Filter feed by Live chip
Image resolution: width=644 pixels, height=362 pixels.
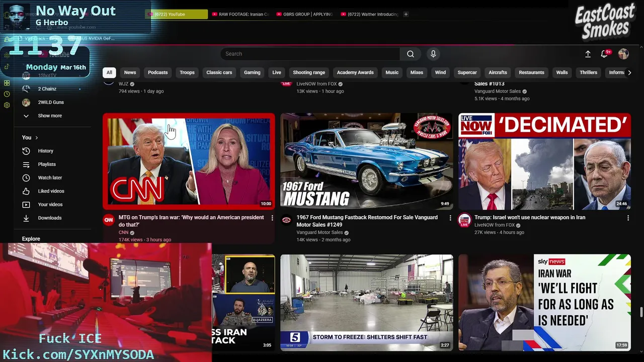tap(277, 72)
